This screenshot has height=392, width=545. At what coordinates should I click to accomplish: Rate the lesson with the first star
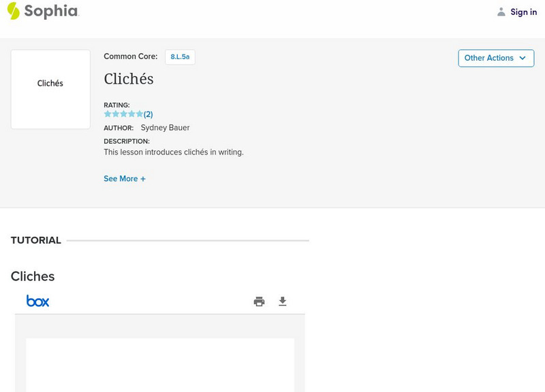click(x=108, y=114)
